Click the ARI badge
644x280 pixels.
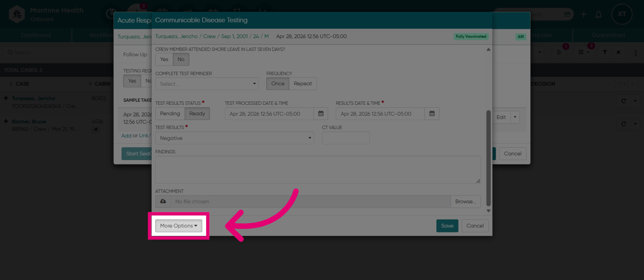pos(521,37)
